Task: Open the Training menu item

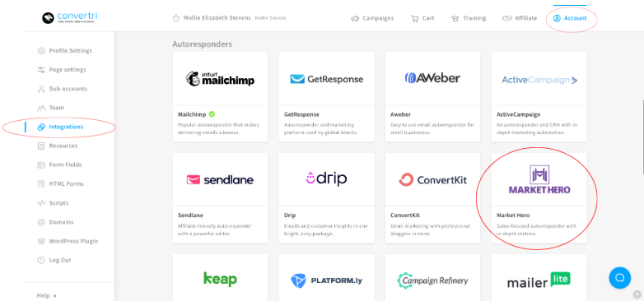Action: 469,18
